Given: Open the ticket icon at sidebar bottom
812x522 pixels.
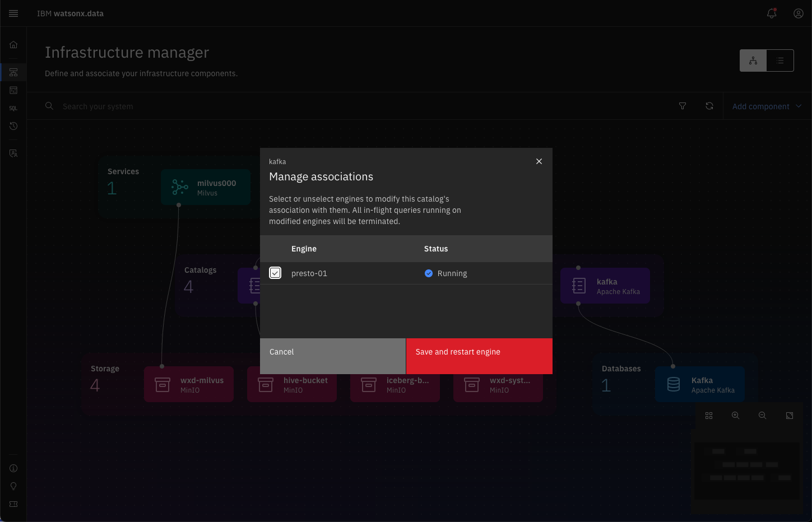Looking at the screenshot, I should tap(13, 504).
